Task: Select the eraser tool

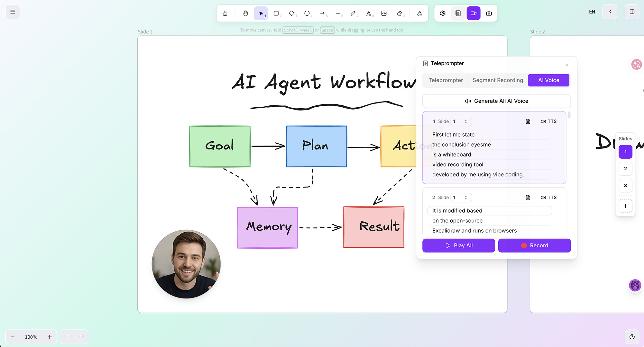Action: (x=400, y=13)
